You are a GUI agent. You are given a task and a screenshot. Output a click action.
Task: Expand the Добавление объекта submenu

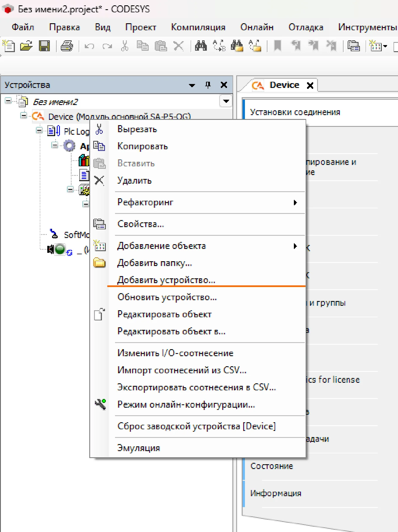click(x=197, y=246)
